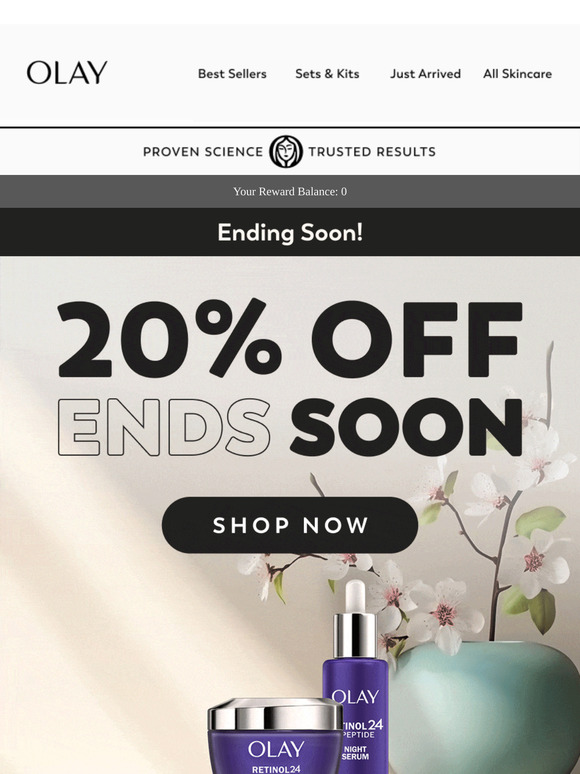Click the white dropper cap of serum
The width and height of the screenshot is (580, 774).
[x=355, y=596]
